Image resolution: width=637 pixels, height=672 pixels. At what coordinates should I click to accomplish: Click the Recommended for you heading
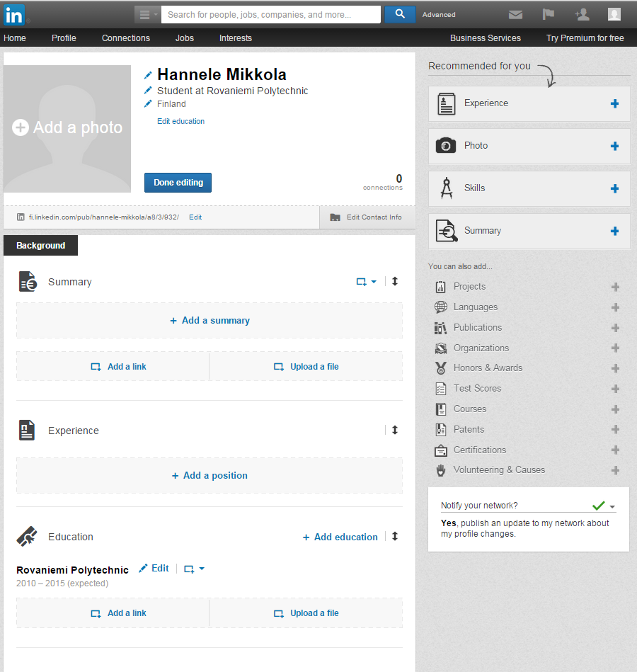click(479, 66)
